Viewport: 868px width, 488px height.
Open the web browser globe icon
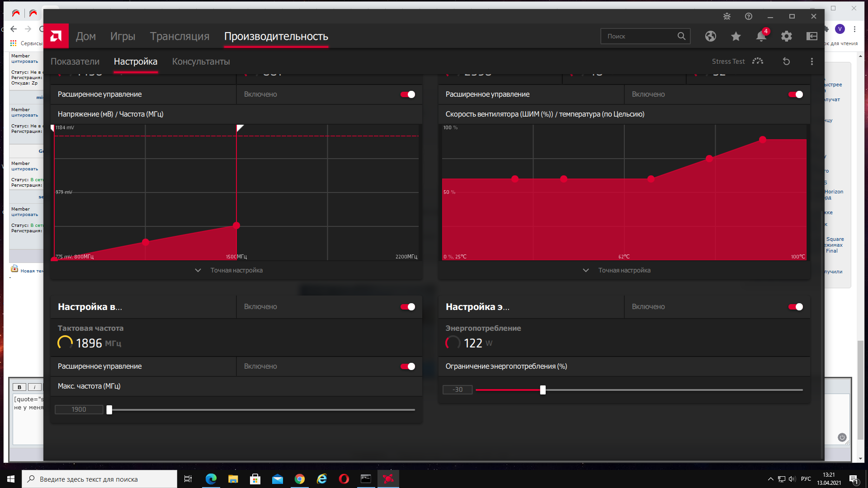pyautogui.click(x=710, y=36)
